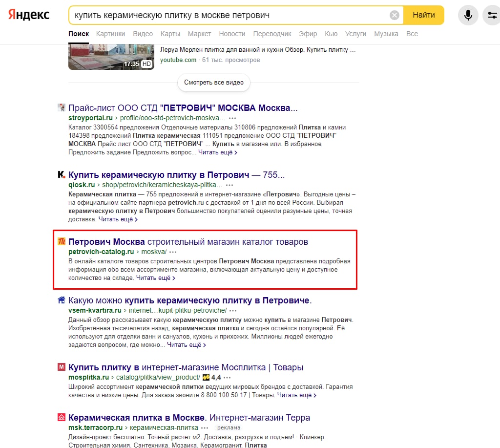The width and height of the screenshot is (500, 448).
Task: Click mosplitka catalog/plitka/view_product/ path
Action: point(158,378)
